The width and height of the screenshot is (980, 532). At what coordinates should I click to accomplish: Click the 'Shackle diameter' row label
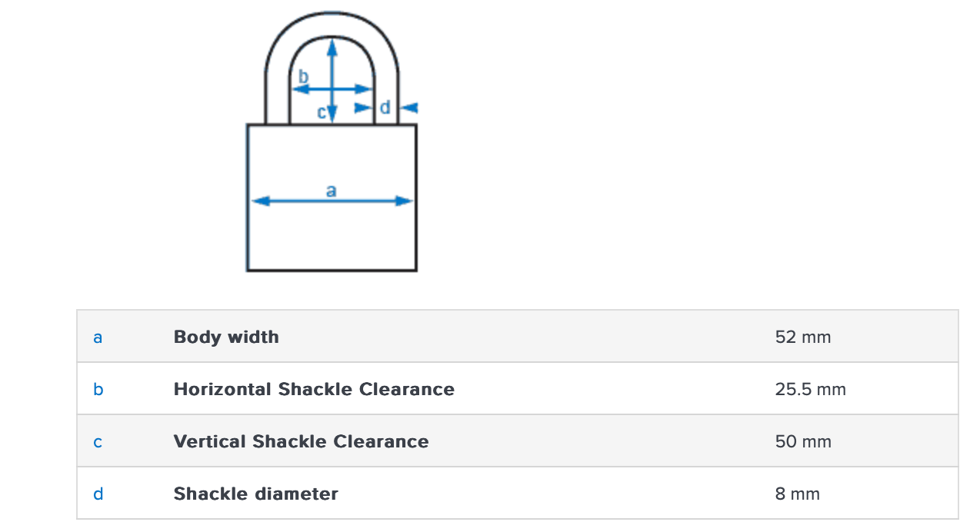(x=255, y=494)
